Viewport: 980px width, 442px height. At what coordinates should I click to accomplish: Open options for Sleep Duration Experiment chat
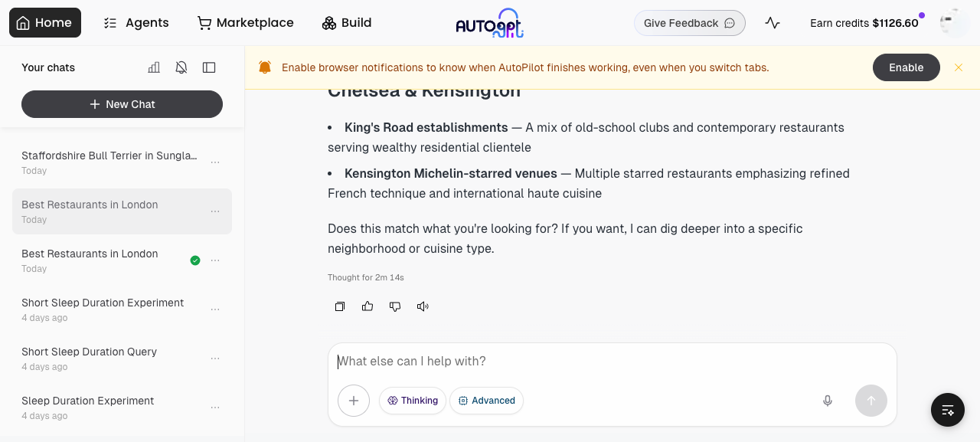(215, 408)
